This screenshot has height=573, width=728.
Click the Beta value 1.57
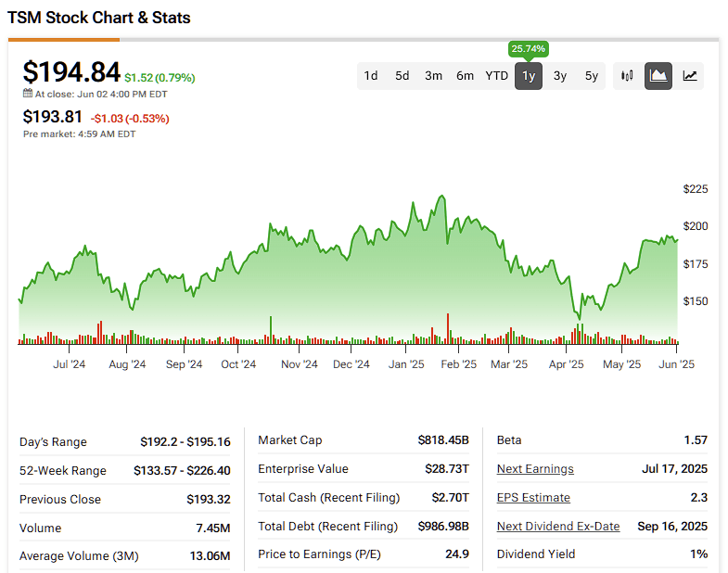pos(696,440)
